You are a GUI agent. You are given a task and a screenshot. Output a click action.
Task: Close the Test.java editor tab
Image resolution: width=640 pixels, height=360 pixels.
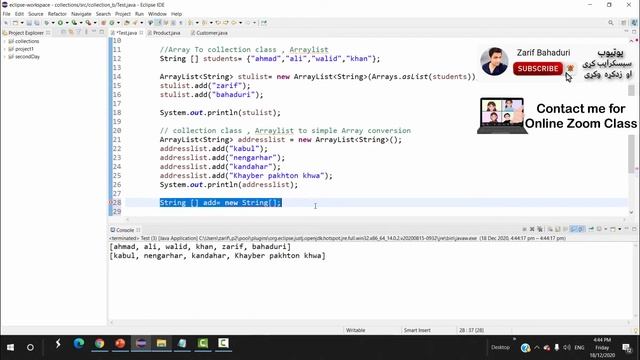pyautogui.click(x=141, y=33)
